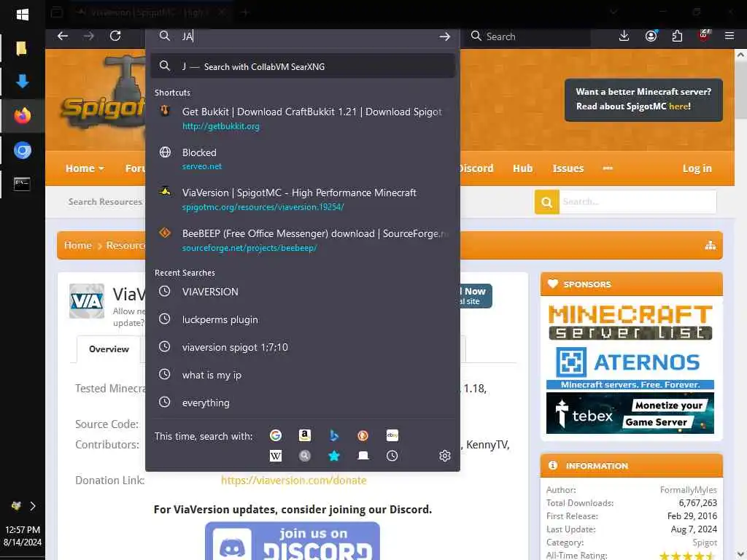Image resolution: width=747 pixels, height=560 pixels.
Task: Reload the current page
Action: tap(115, 36)
